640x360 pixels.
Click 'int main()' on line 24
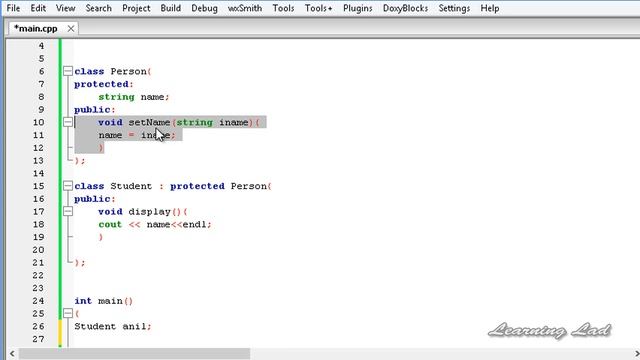coord(104,301)
